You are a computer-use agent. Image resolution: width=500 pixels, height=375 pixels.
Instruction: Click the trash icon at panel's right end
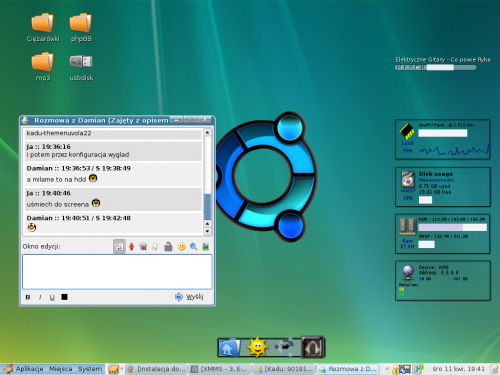coord(494,369)
